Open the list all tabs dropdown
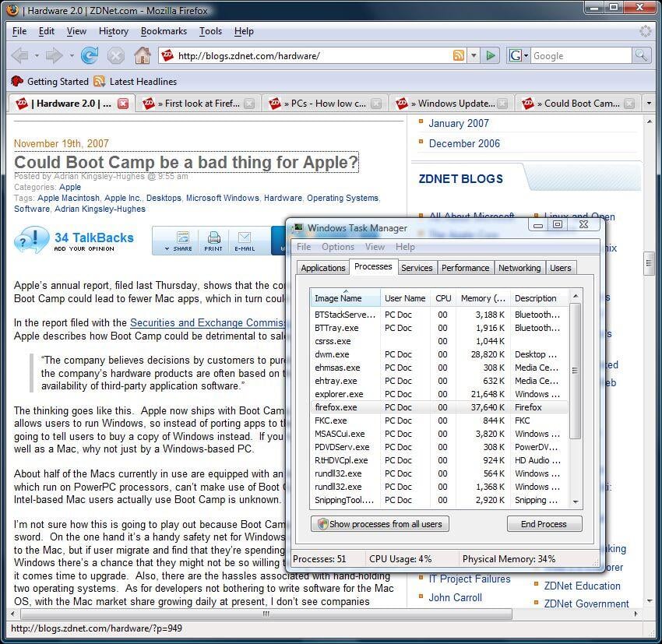662x644 pixels. 649,103
